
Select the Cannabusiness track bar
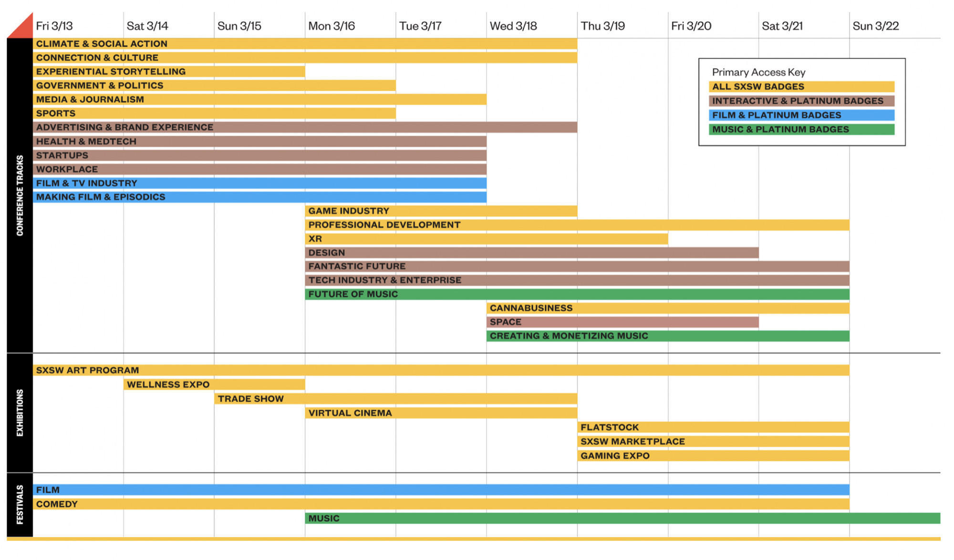pos(668,308)
